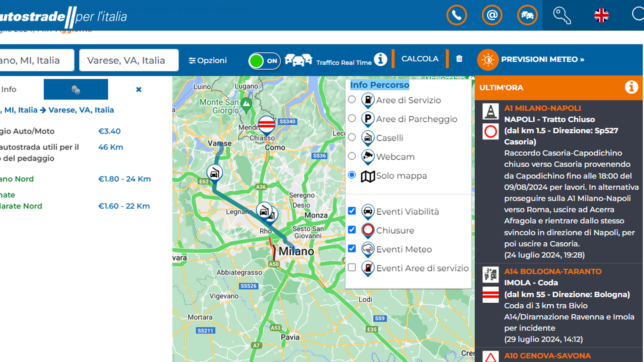Choose Aree di Parcheggio in Info Percorso
The height and width of the screenshot is (362, 644).
click(352, 118)
